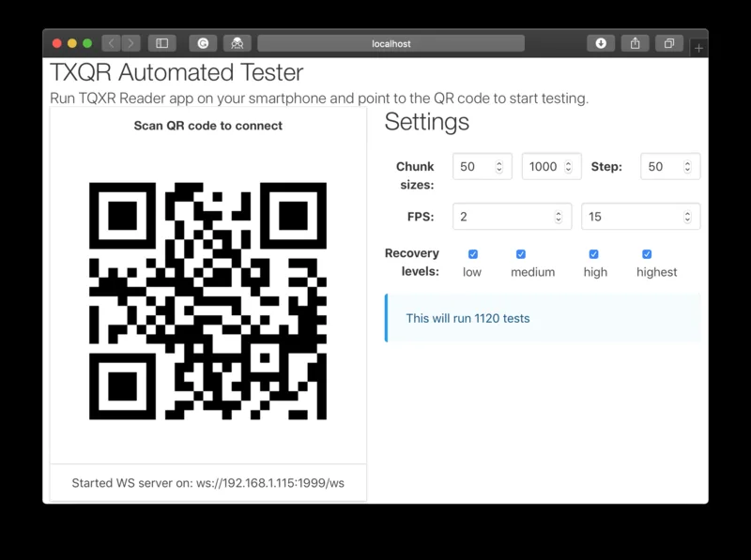Click the minimum chunk size field showing 50
Image resolution: width=751 pixels, height=560 pixels.
(483, 167)
